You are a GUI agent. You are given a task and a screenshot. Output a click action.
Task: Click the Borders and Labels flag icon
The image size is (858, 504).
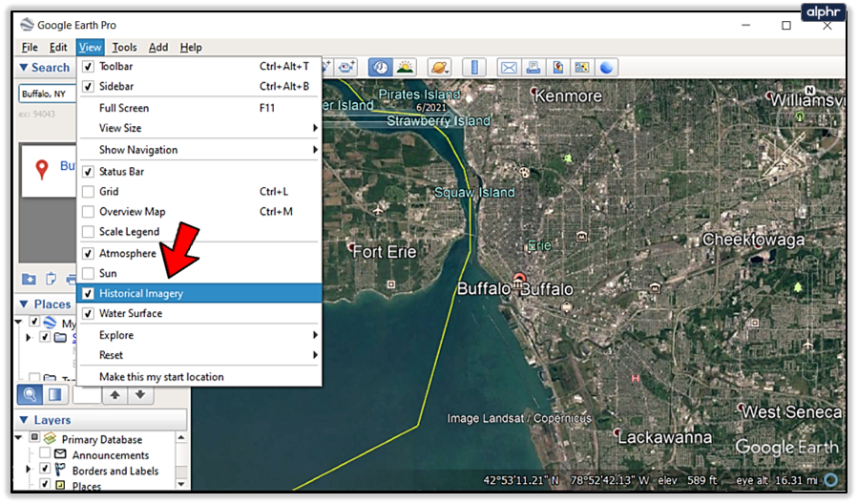(60, 470)
